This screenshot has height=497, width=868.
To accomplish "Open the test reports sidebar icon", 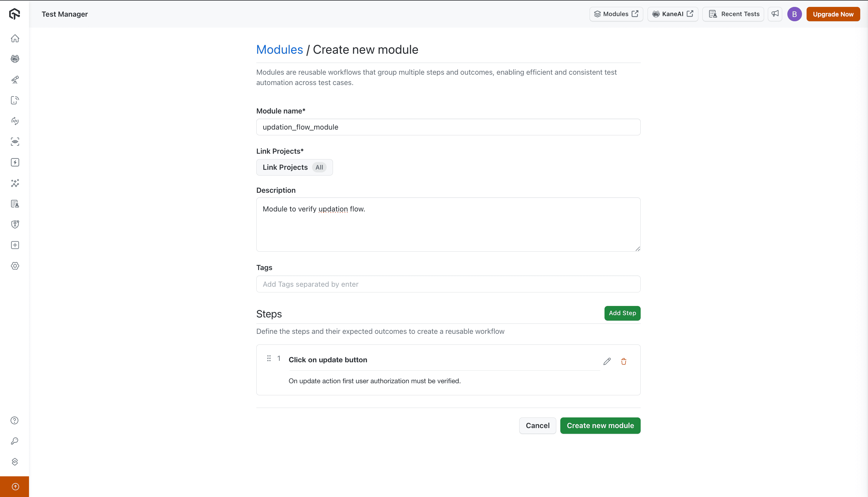I will pos(15,204).
